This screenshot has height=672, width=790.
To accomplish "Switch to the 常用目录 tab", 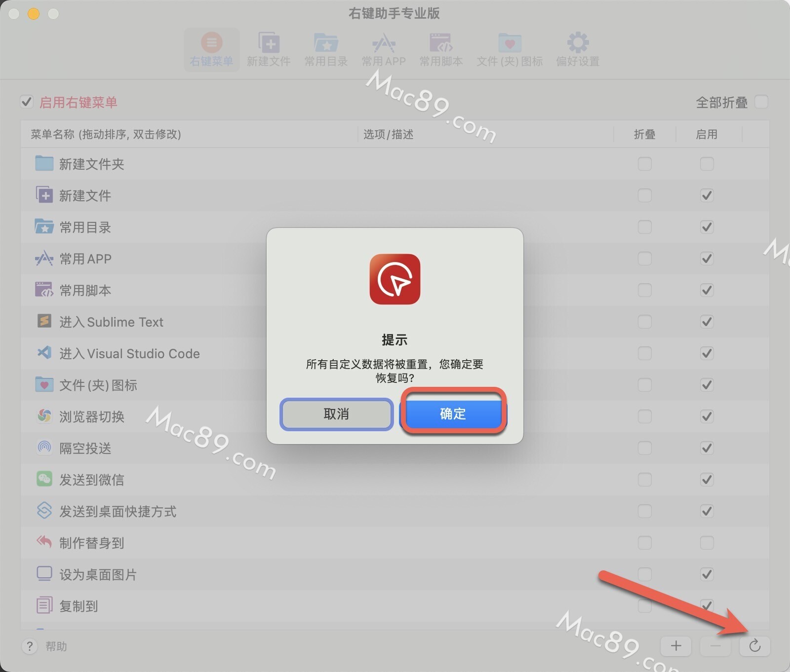I will pos(326,49).
